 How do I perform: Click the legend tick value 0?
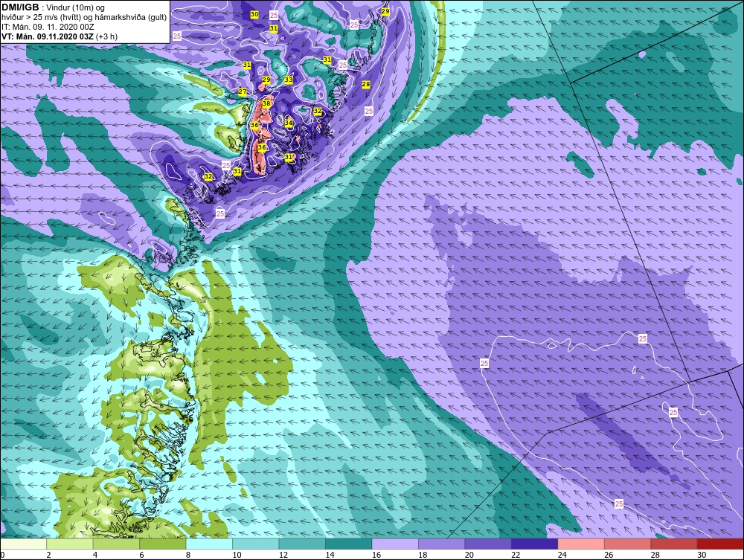point(2,555)
